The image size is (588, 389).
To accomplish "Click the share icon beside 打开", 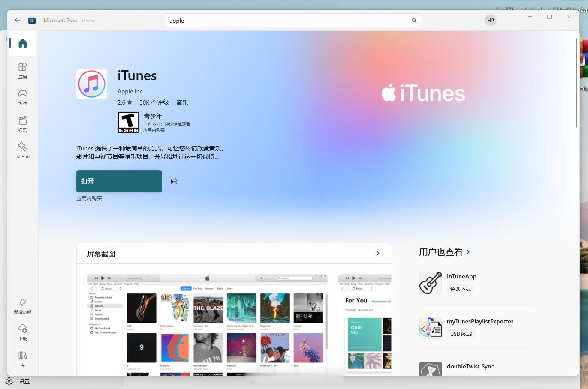I will tap(174, 181).
